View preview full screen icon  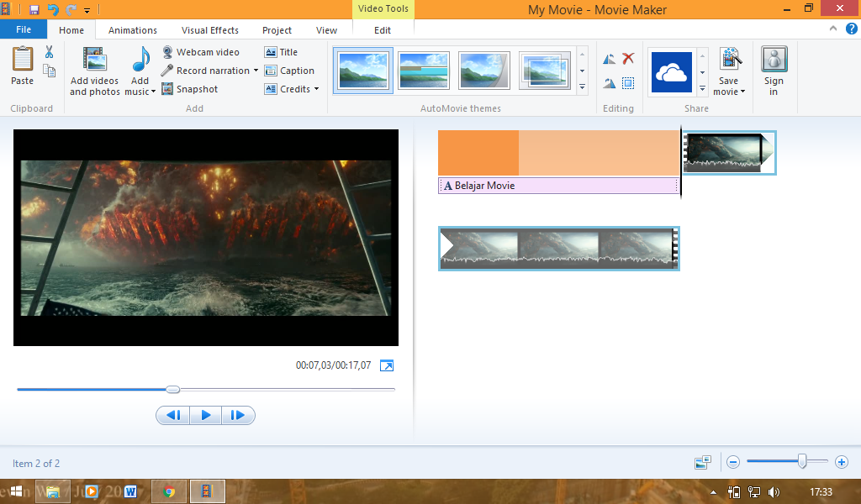[387, 365]
